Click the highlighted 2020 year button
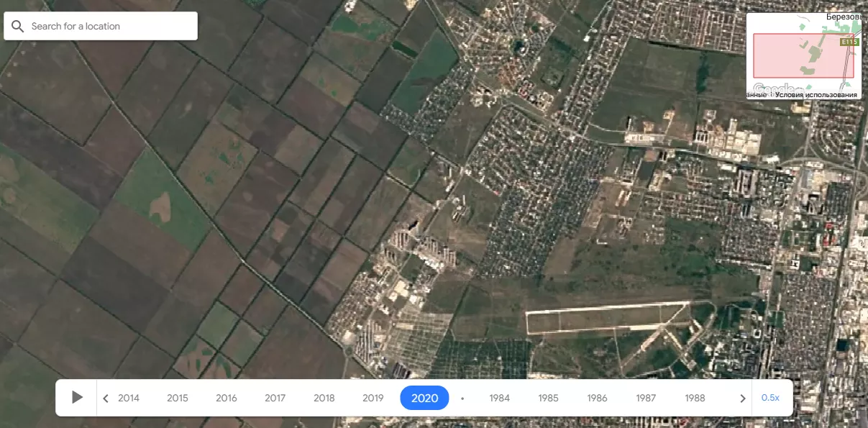868x428 pixels. click(x=424, y=398)
